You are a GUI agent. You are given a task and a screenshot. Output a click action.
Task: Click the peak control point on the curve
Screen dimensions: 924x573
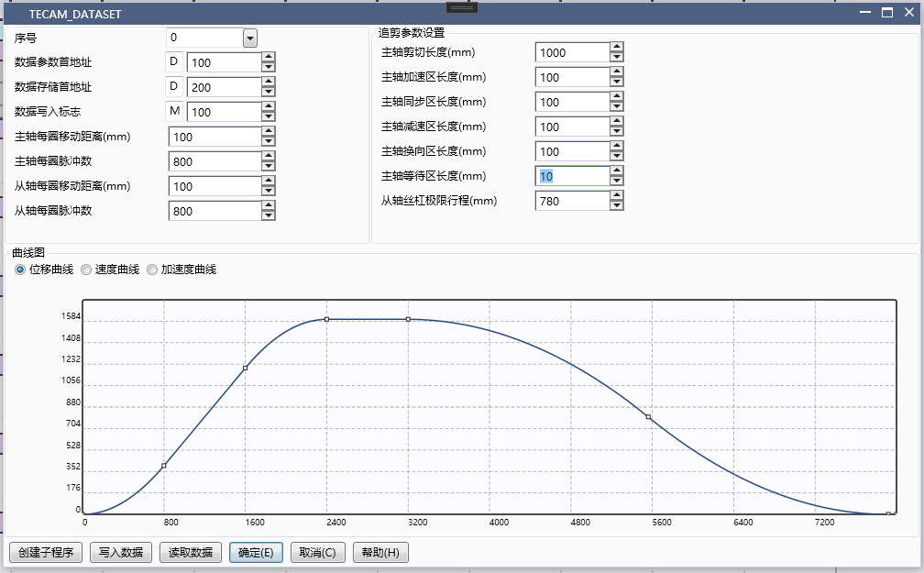(x=327, y=320)
